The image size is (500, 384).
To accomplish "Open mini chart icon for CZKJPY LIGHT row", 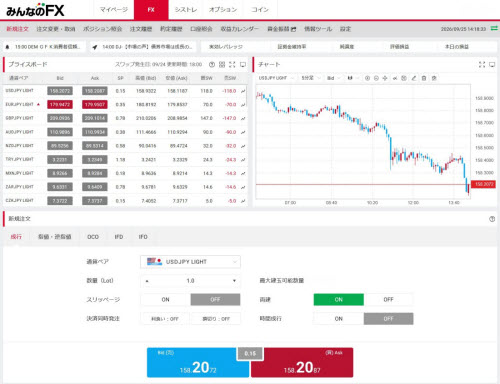I will 243,201.
